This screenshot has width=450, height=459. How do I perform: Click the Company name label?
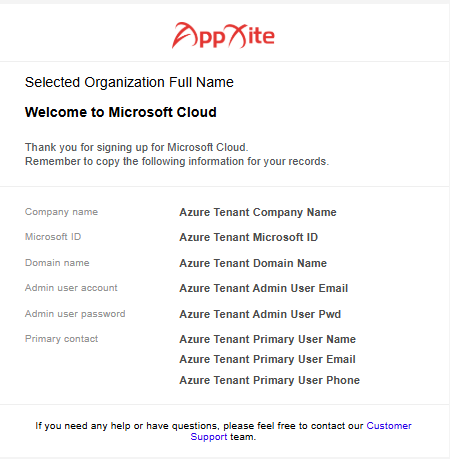[x=61, y=212]
